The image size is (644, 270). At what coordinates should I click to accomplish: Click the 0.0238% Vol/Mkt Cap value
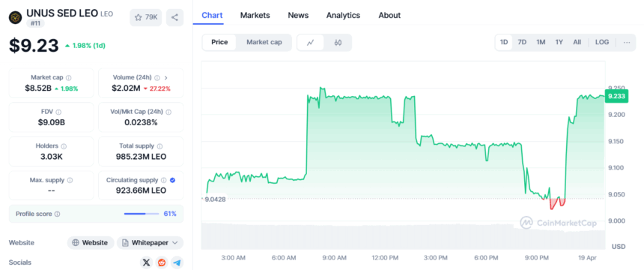(x=141, y=122)
